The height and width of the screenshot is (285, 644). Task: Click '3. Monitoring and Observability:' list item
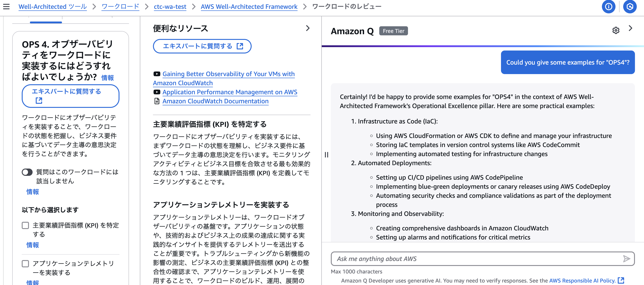click(397, 214)
